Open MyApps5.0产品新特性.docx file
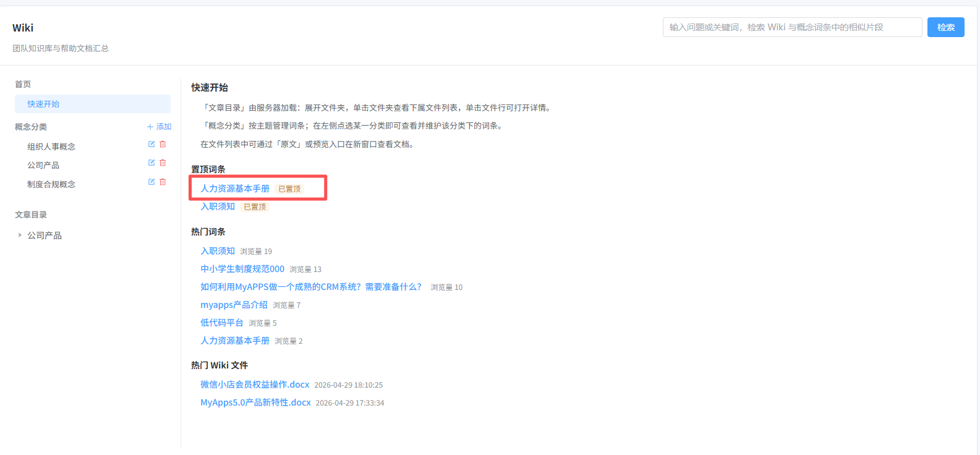 (255, 402)
